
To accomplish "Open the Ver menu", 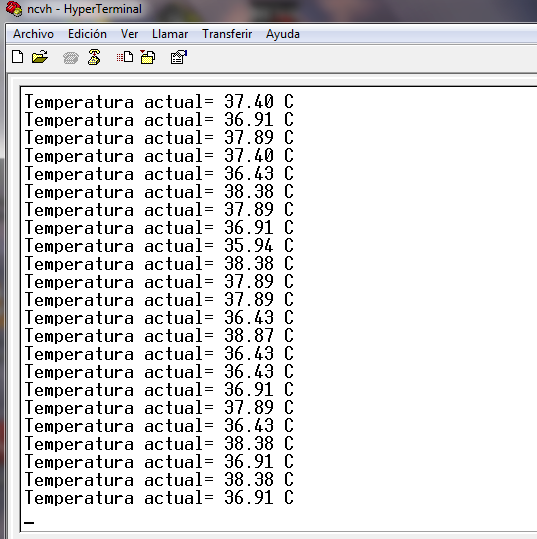I will (x=129, y=34).
